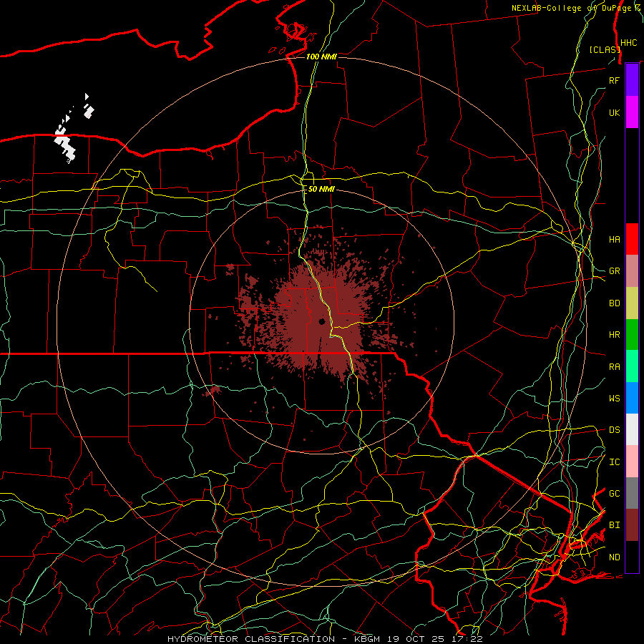This screenshot has width=644, height=644.
Task: Click the IC legend label
Action: [614, 462]
